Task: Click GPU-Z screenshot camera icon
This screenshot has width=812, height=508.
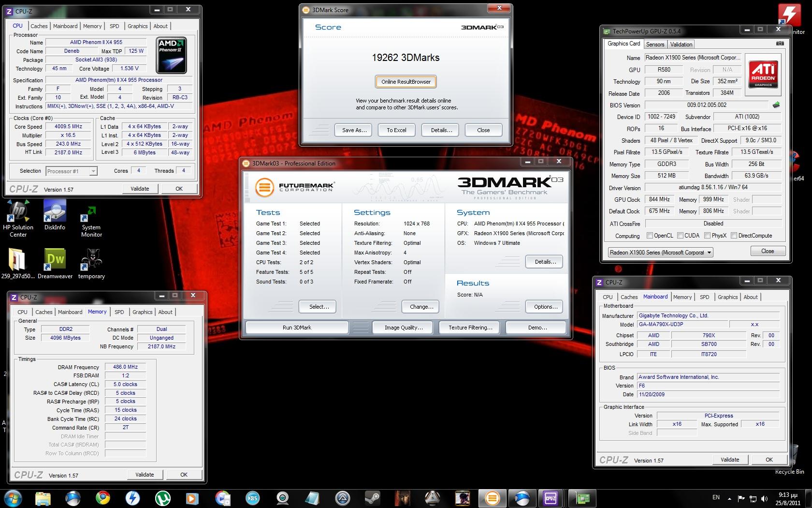Action: [x=780, y=44]
